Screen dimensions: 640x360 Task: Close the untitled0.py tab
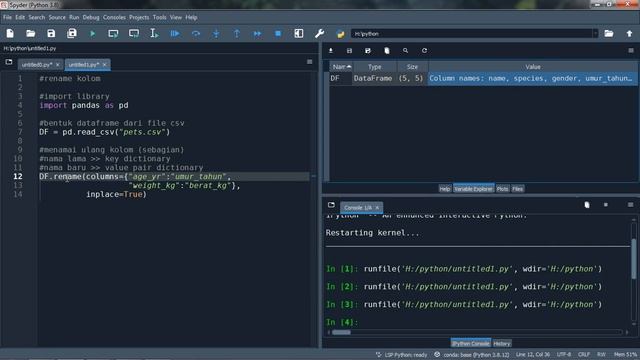coord(58,64)
